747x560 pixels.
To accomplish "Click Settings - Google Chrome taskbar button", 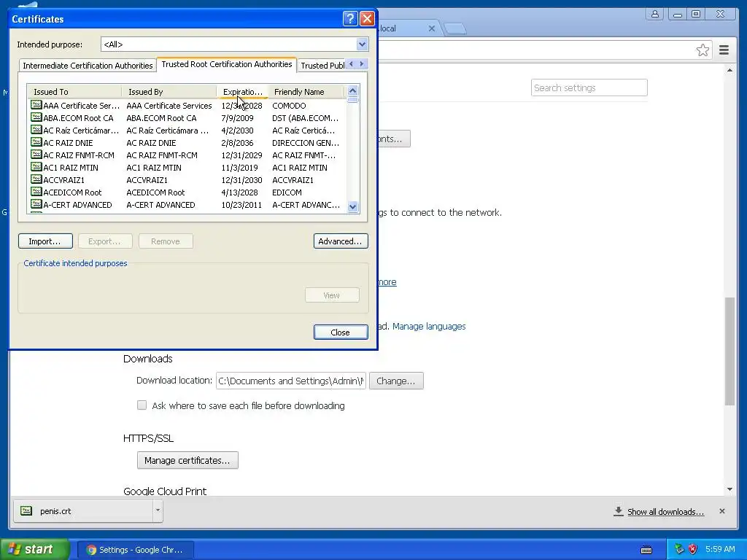I will tap(136, 550).
